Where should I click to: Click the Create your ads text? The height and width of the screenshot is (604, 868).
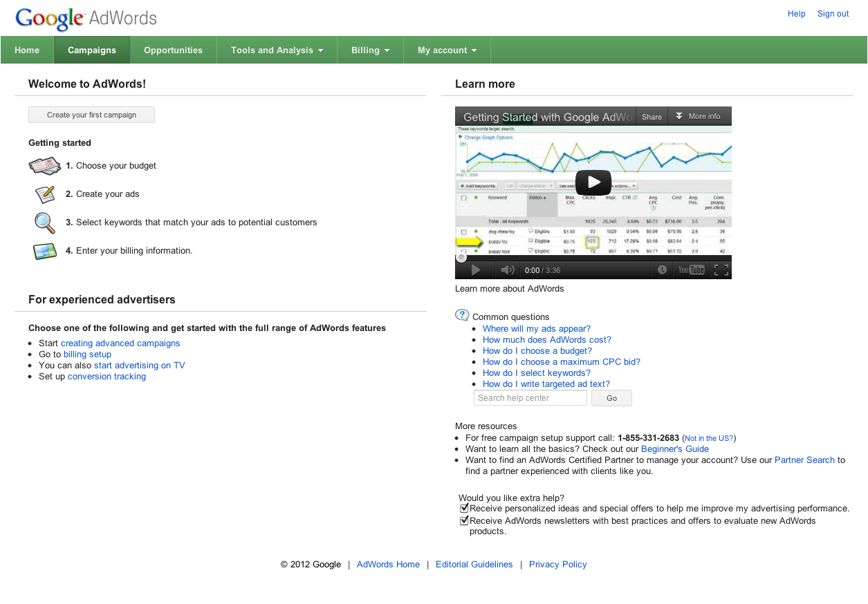pos(108,194)
